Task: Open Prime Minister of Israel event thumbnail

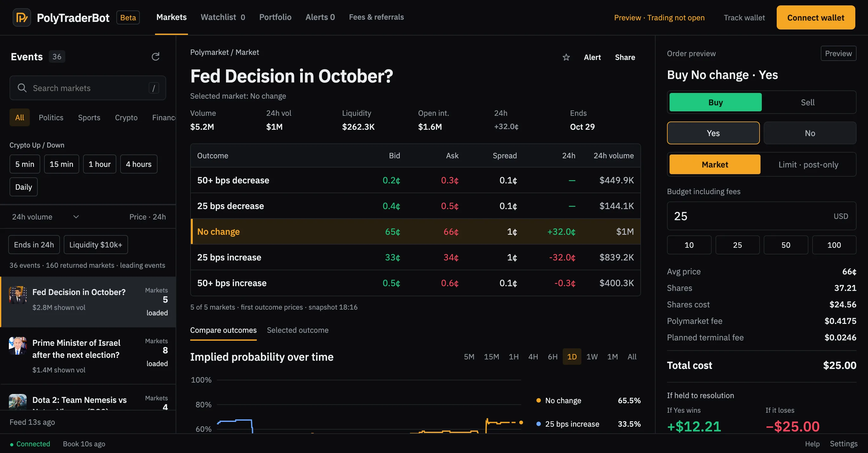Action: pos(17,346)
